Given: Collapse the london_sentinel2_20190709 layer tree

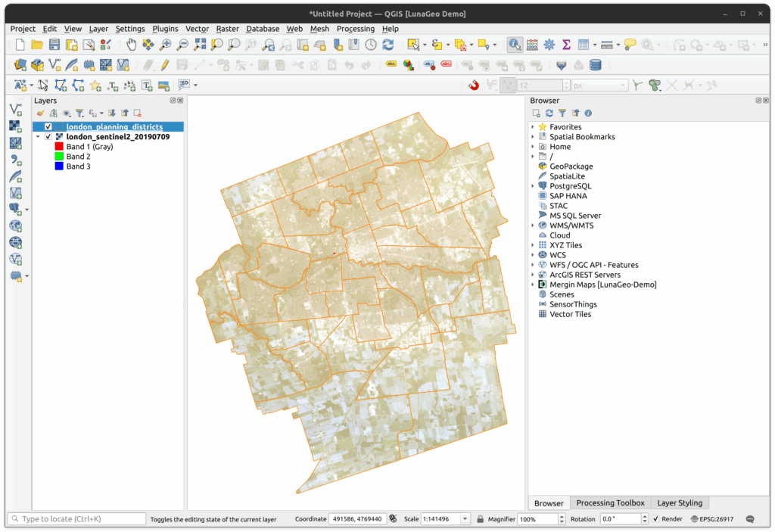Looking at the screenshot, I should point(38,137).
